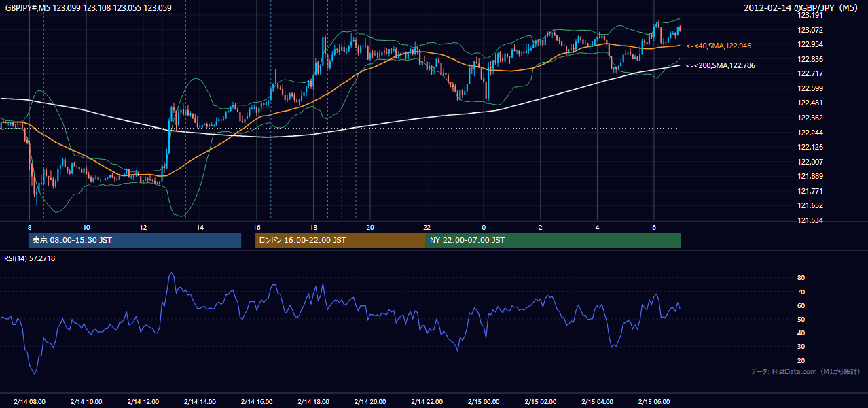Click price axis value 121.771
Image resolution: width=868 pixels, height=408 pixels.
pos(811,191)
